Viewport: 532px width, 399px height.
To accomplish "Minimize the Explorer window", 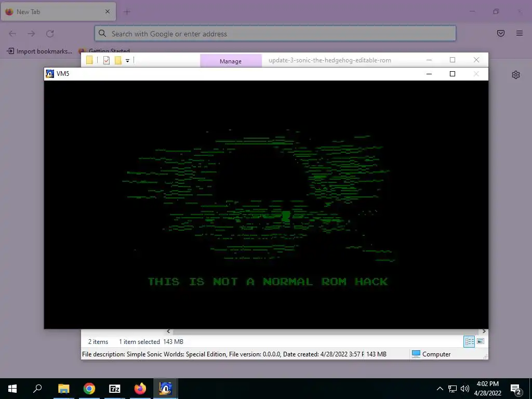I will pyautogui.click(x=429, y=60).
